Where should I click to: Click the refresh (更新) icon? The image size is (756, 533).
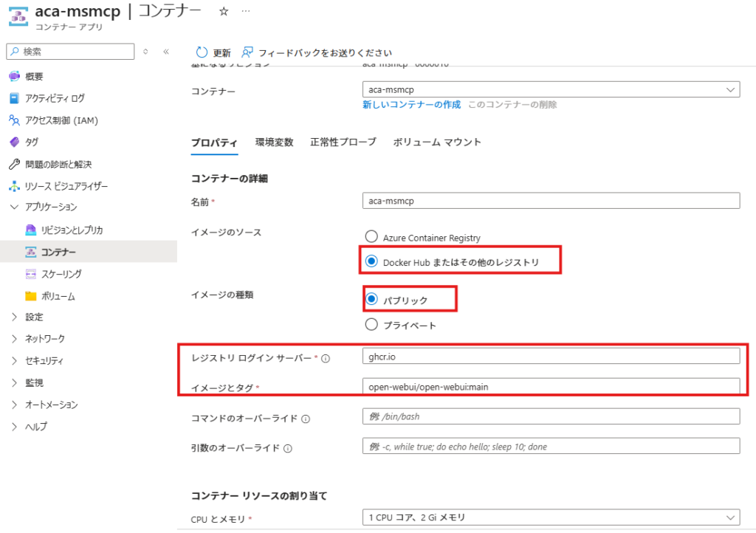point(202,52)
